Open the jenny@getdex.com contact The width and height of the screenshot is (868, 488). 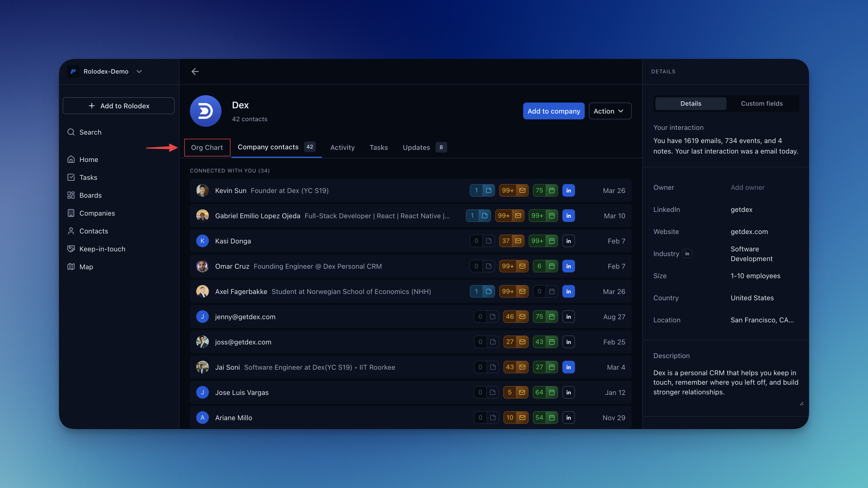411,317
